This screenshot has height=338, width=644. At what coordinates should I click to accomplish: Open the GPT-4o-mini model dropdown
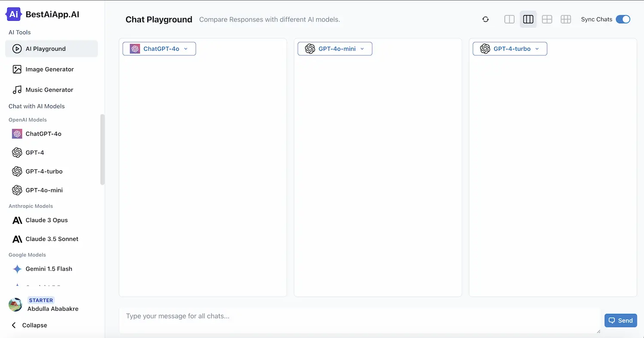click(335, 49)
